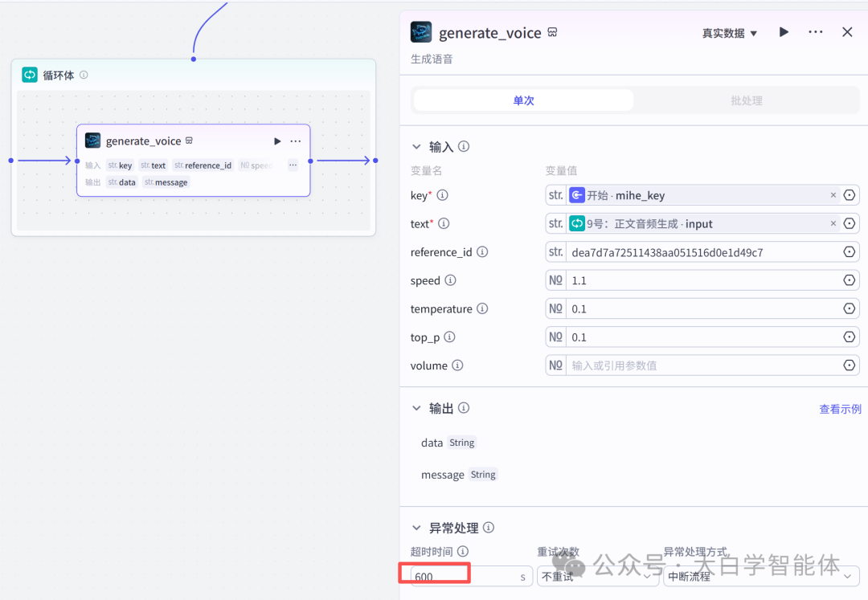Click the generate_voice plugin logo in panel

coord(420,32)
